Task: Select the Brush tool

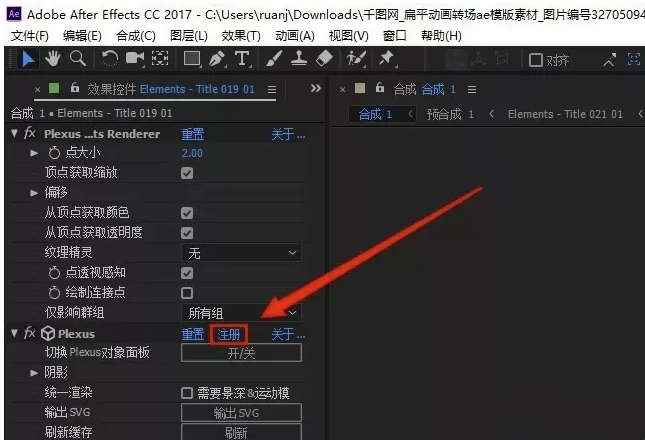Action: [x=274, y=59]
